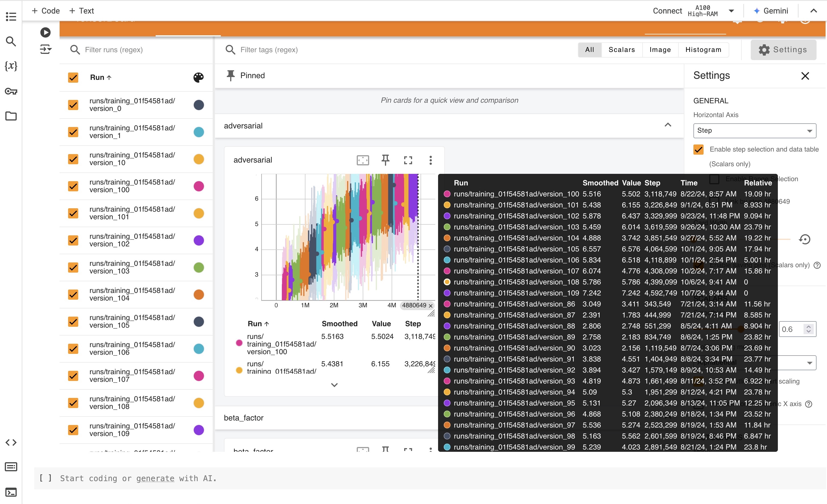
Task: Click help icon beside X axis option
Action: pos(809,404)
